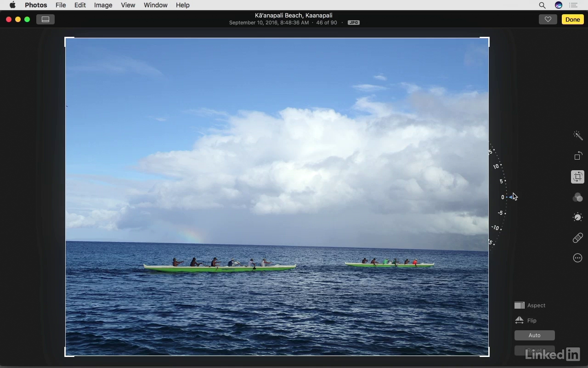Open the Filters tool
Viewport: 588px width, 368px height.
pos(578,197)
